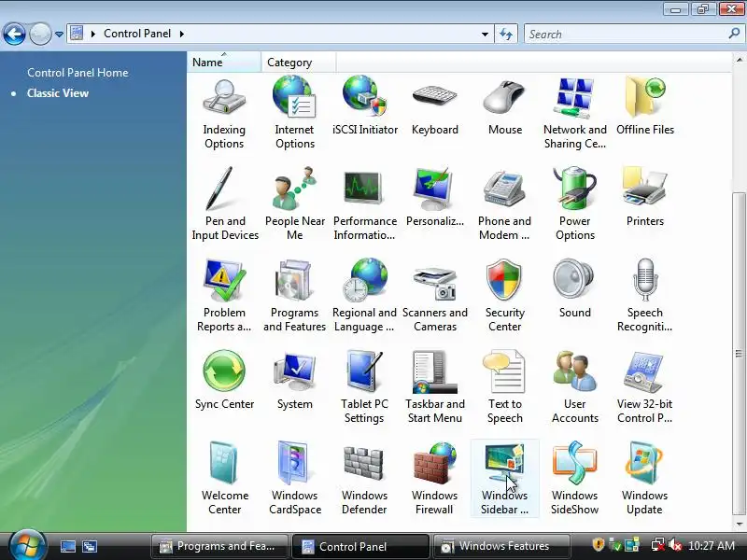Open Performance Information and Tools
The width and height of the screenshot is (747, 560).
365,204
